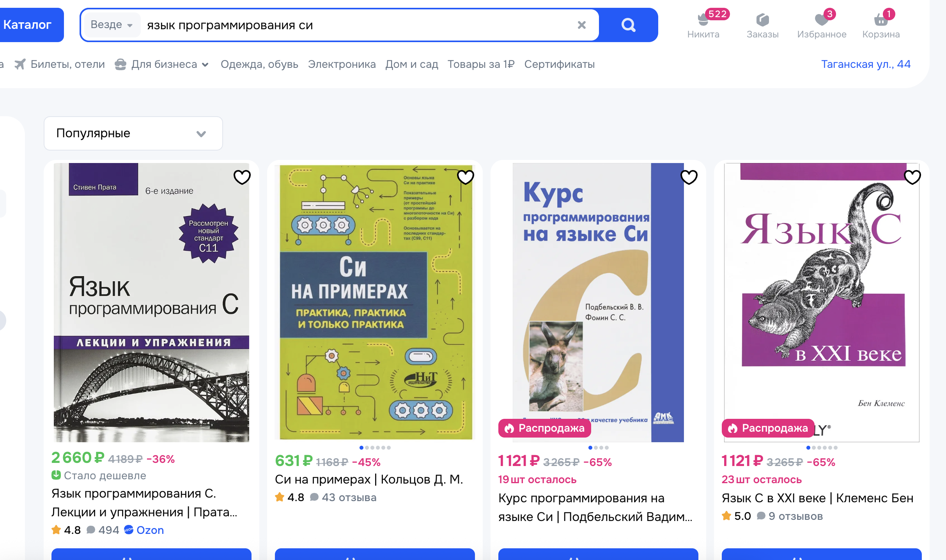
Task: Click the 4.8 star rating on Си на примерах
Action: [x=289, y=498]
